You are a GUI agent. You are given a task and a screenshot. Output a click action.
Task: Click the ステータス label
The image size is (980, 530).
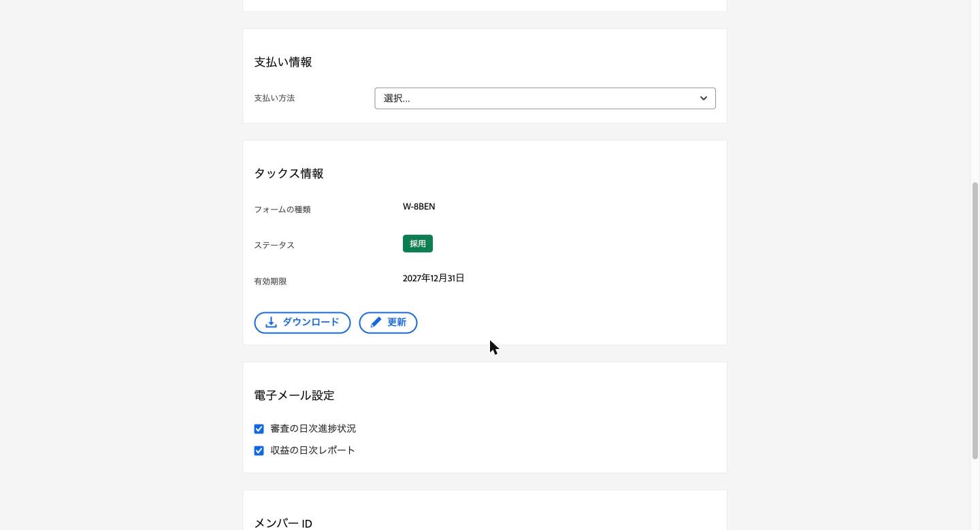point(274,245)
